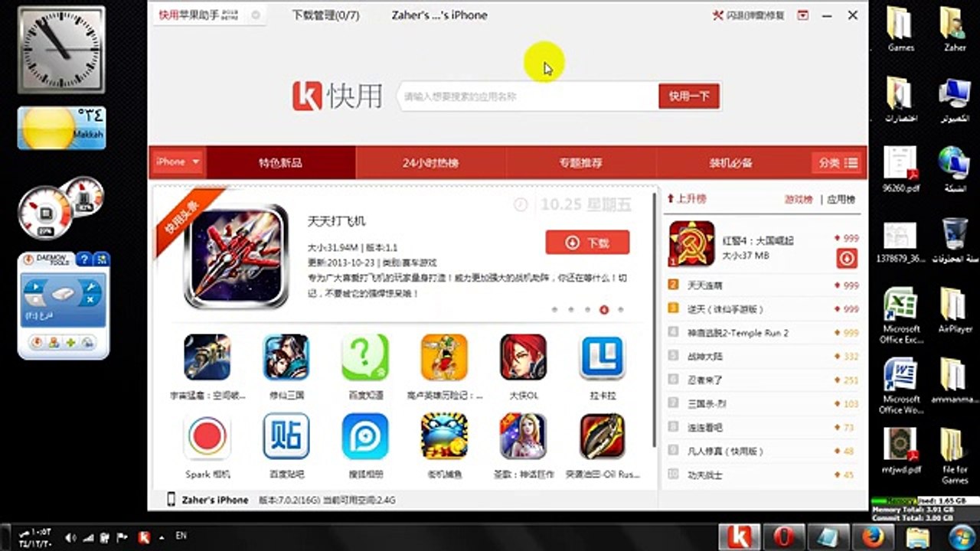Viewport: 980px width, 551px height.
Task: Open the 搜狐相册 blue camera icon
Action: (365, 436)
